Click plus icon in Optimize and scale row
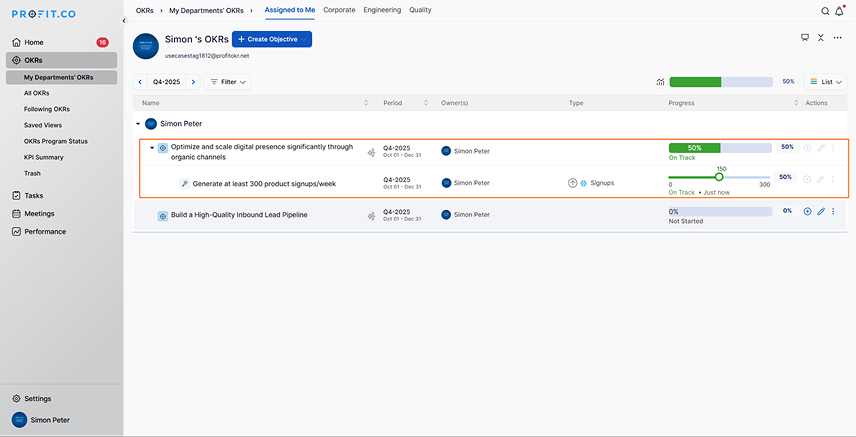The height and width of the screenshot is (437, 856). (x=807, y=147)
